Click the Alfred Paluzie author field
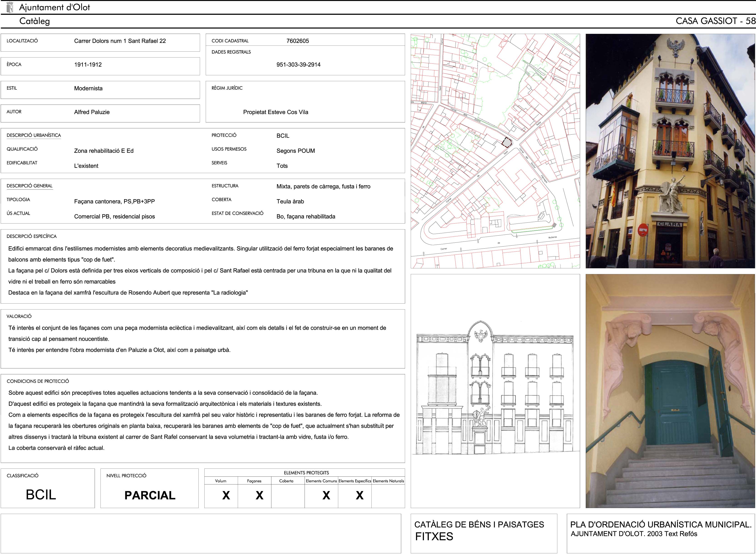Viewport: 756px width, 554px height. click(x=92, y=112)
